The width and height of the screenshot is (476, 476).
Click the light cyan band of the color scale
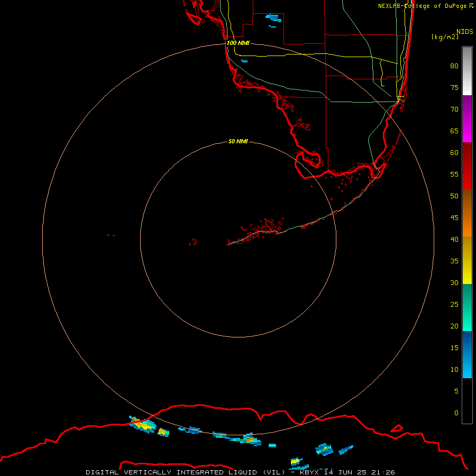click(467, 354)
